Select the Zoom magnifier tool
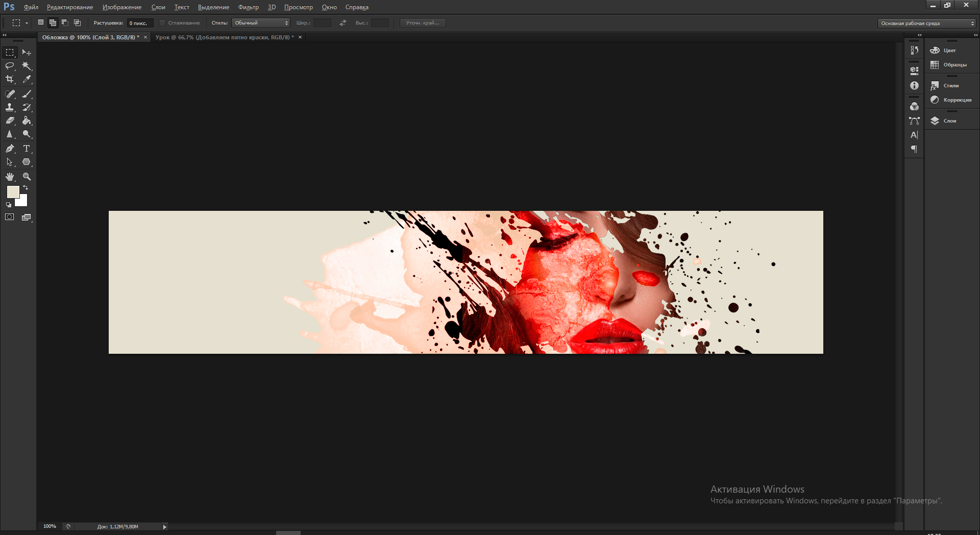Image resolution: width=980 pixels, height=535 pixels. (27, 177)
